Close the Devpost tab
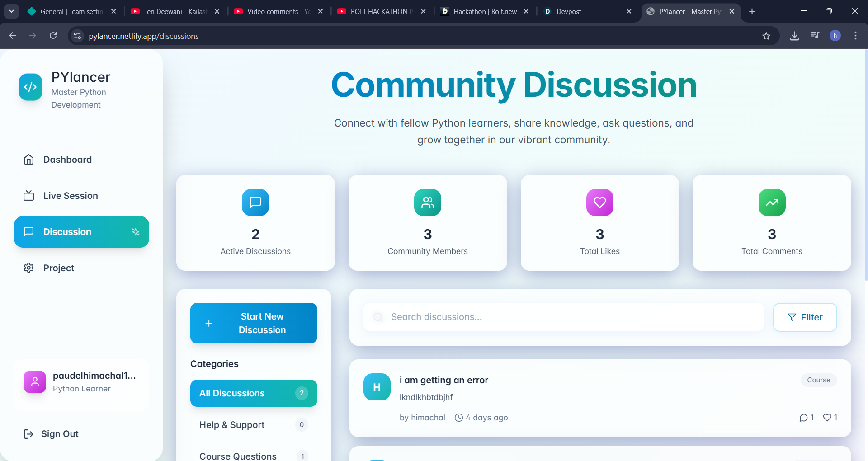This screenshot has width=868, height=461. (x=629, y=11)
